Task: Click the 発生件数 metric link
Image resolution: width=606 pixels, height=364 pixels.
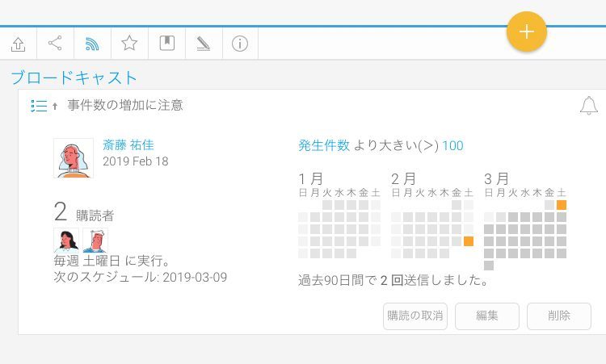Action: coord(324,145)
